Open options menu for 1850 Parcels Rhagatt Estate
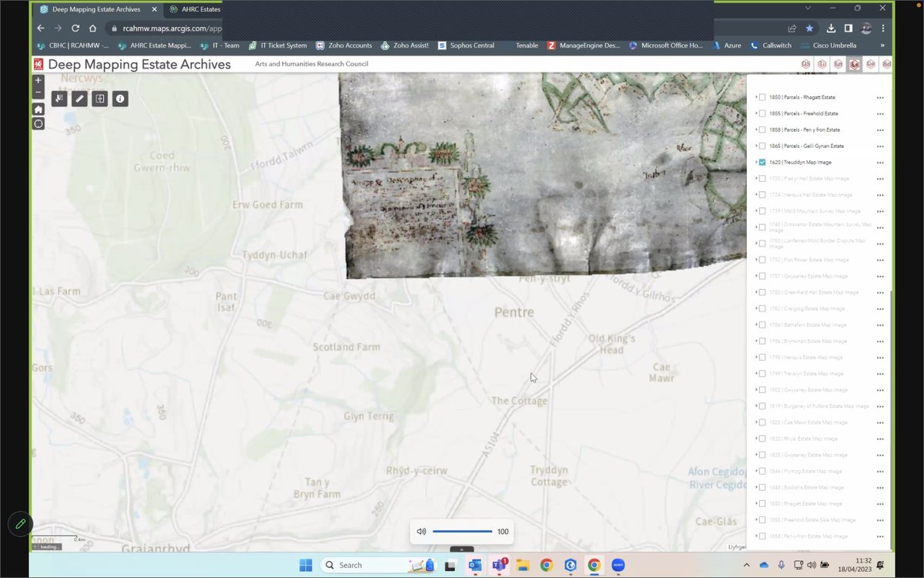The height and width of the screenshot is (578, 924). (880, 98)
